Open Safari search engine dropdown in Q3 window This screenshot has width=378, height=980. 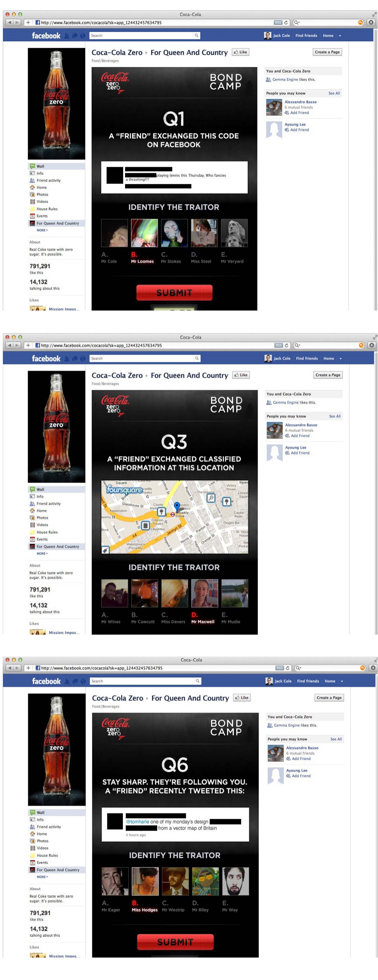pyautogui.click(x=298, y=346)
